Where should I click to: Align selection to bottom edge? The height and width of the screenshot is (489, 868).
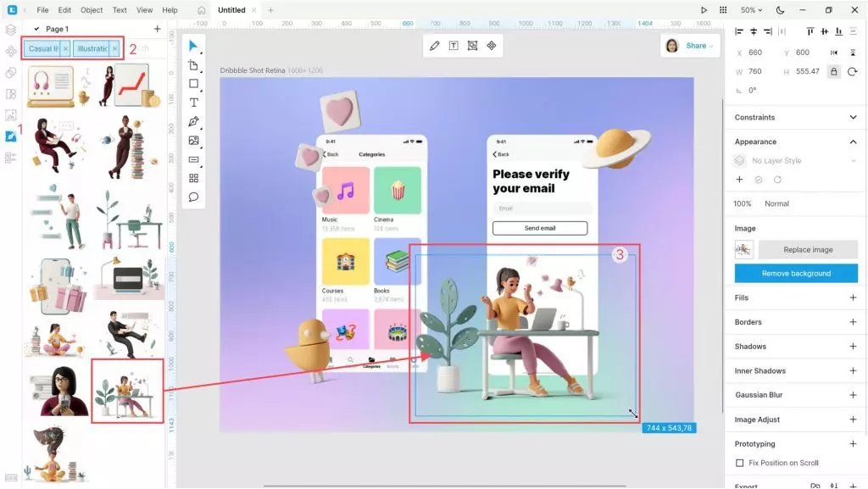click(838, 31)
